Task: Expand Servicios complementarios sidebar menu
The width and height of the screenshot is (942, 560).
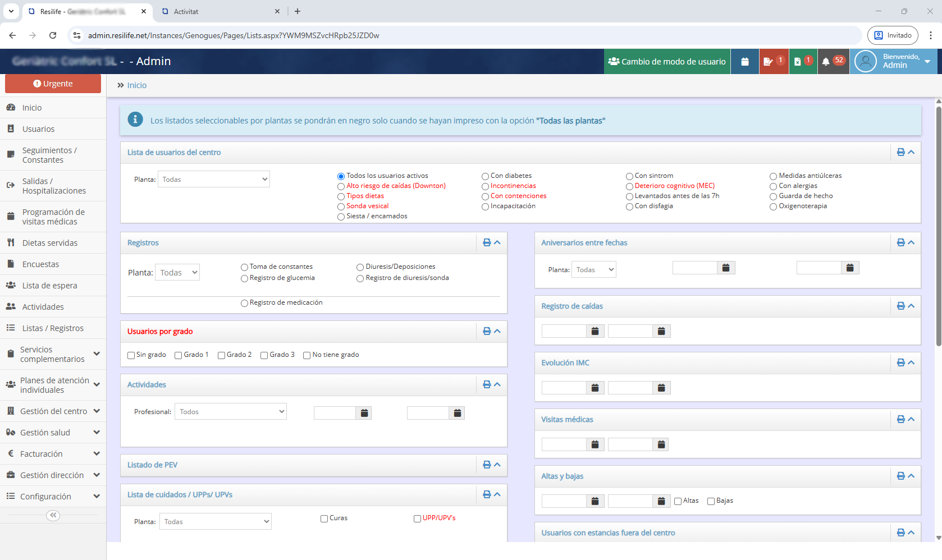Action: tap(53, 354)
